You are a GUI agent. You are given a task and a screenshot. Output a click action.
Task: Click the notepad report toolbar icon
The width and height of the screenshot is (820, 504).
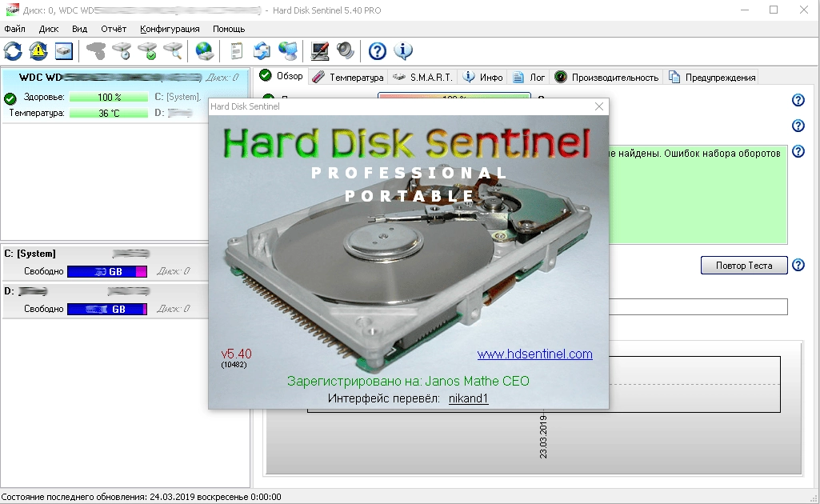(x=236, y=51)
